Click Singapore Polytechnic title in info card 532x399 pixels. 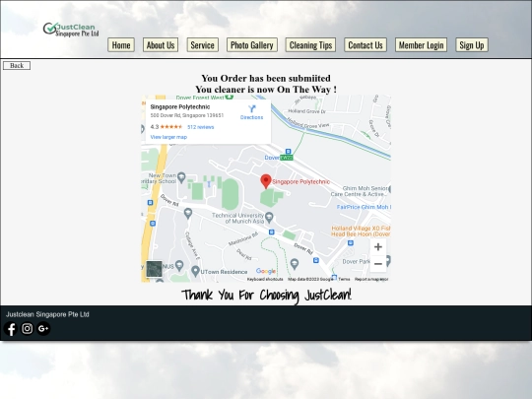tap(180, 106)
